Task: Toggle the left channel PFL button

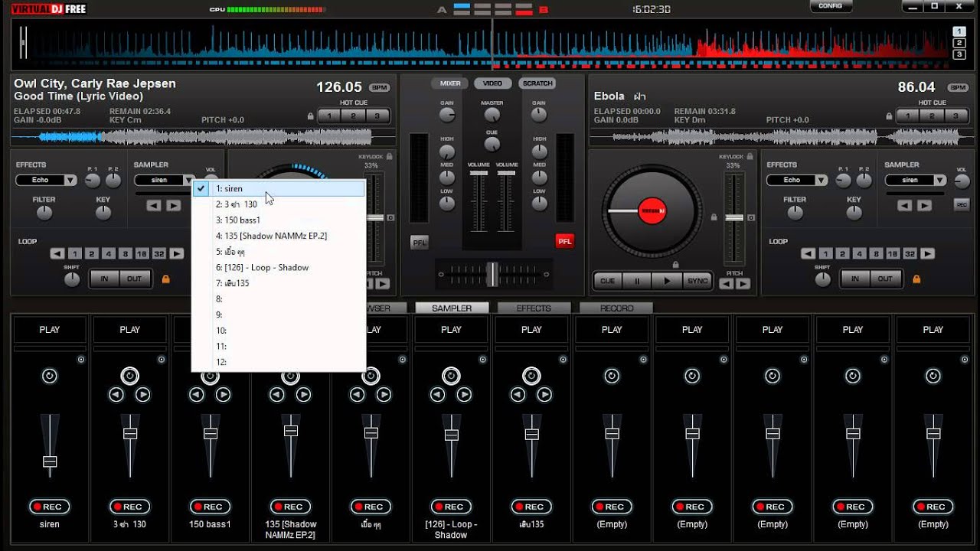Action: tap(419, 242)
